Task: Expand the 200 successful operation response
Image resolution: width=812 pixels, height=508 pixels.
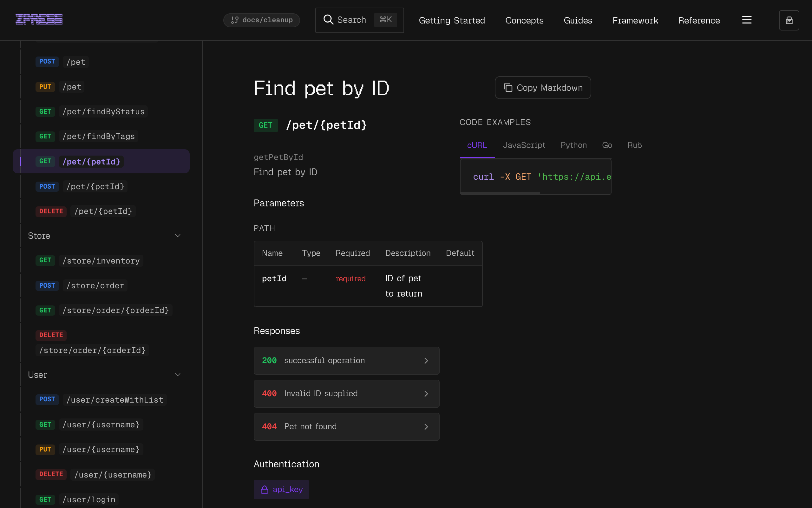Action: 346,360
